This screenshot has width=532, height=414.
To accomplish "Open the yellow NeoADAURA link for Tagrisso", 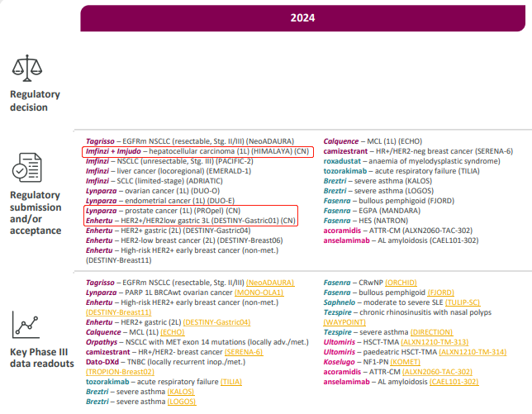I will coord(270,283).
